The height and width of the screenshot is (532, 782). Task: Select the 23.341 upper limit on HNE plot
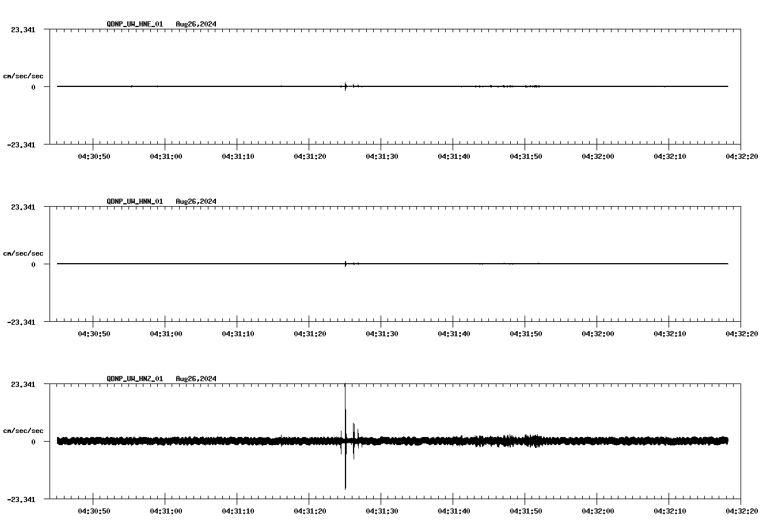(x=23, y=30)
